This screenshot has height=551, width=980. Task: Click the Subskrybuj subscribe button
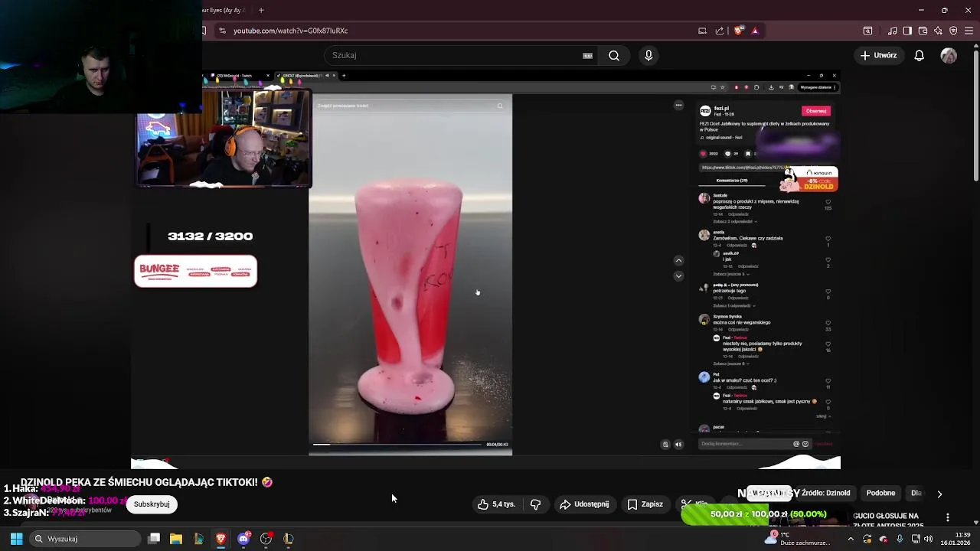tap(152, 504)
